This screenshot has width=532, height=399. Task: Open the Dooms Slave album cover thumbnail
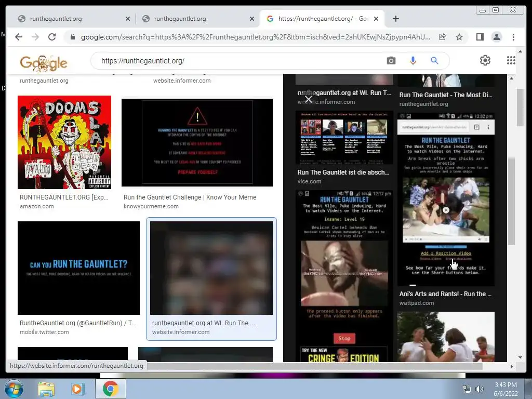[64, 142]
